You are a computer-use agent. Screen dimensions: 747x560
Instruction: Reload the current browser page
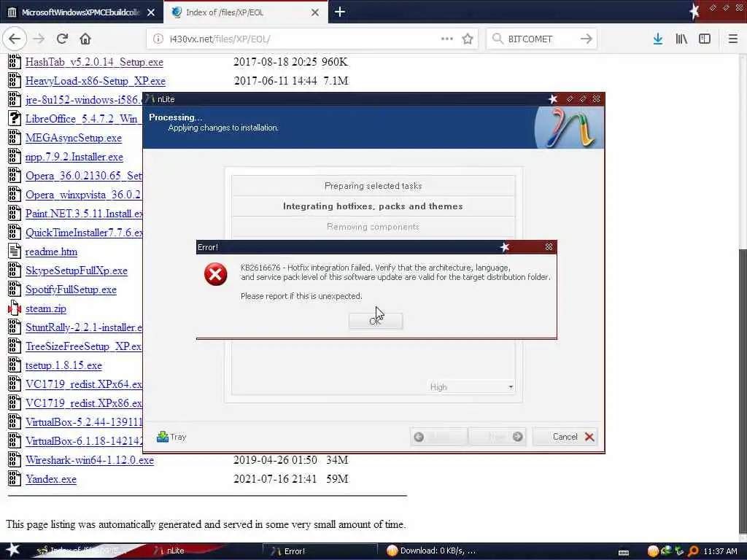tap(62, 39)
